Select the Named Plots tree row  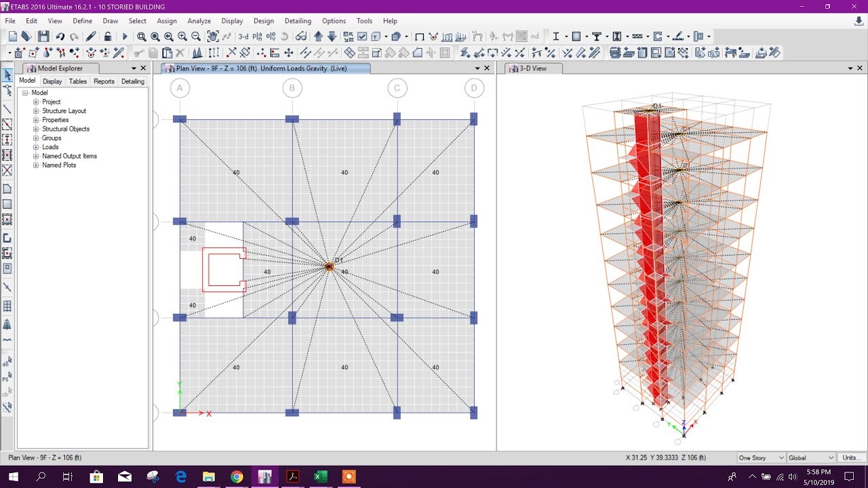click(59, 165)
